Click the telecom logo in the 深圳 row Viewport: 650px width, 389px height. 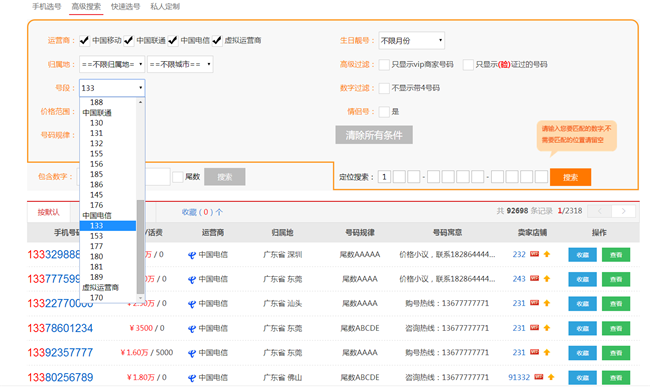point(192,255)
